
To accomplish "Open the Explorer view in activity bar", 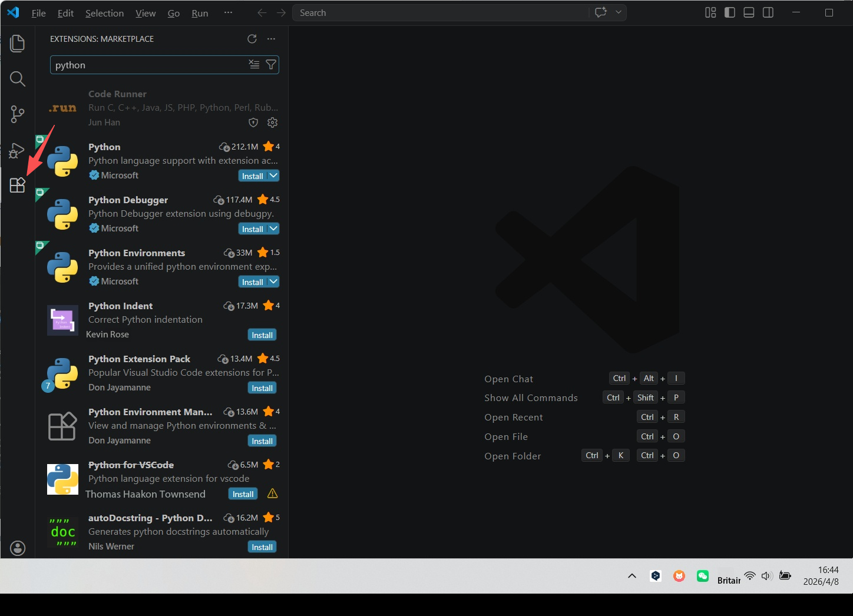I will click(x=18, y=43).
